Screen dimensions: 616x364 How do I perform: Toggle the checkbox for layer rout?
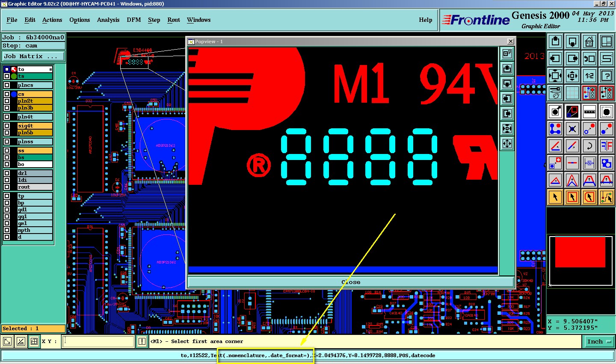(7, 187)
